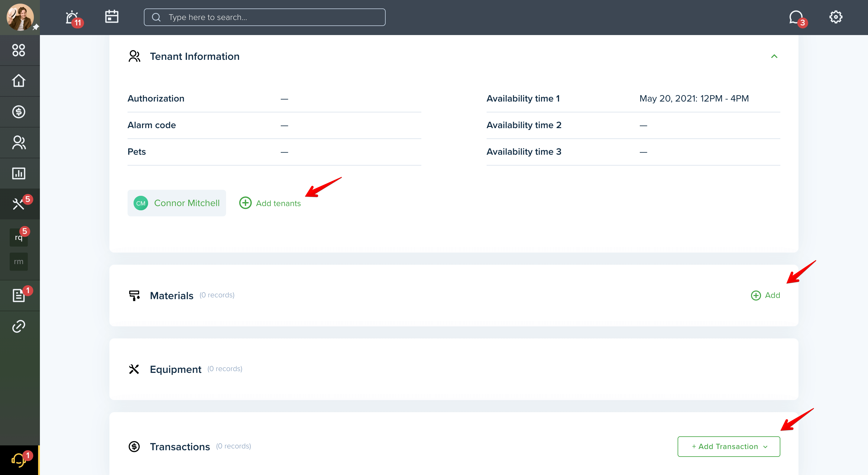Click the magnifier icon in search box
The width and height of the screenshot is (868, 475).
point(156,17)
